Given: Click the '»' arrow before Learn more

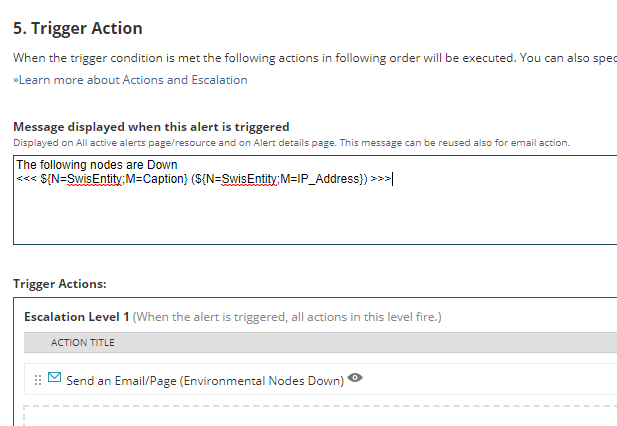Looking at the screenshot, I should (x=15, y=80).
